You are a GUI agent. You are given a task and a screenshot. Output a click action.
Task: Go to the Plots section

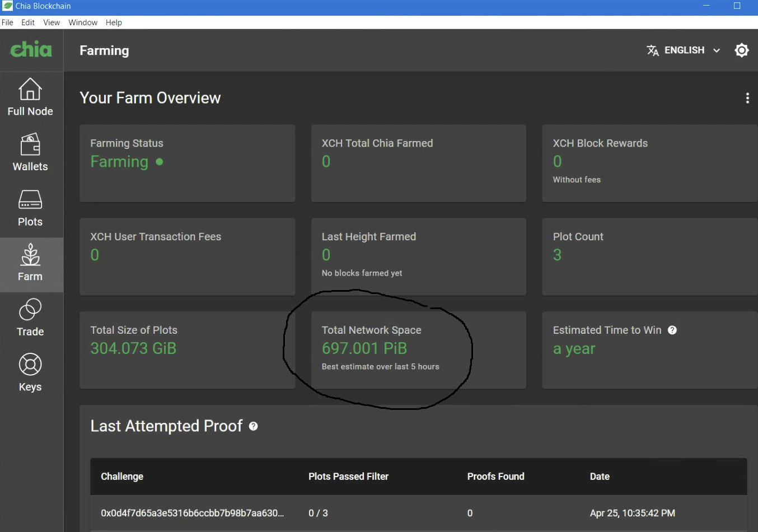click(30, 208)
